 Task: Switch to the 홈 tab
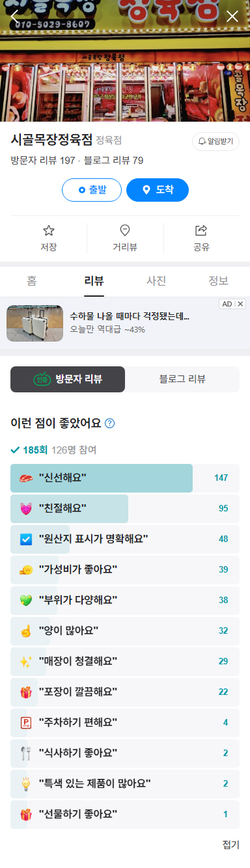(x=31, y=281)
